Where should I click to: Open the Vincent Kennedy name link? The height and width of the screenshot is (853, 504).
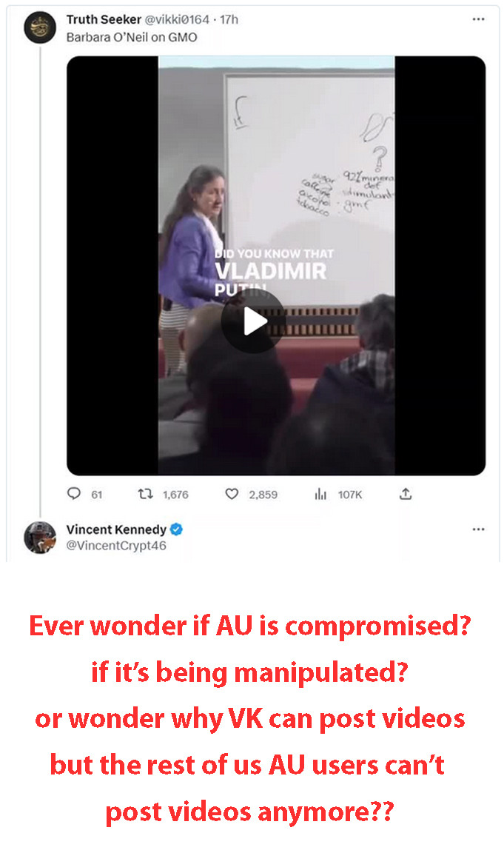tap(116, 529)
